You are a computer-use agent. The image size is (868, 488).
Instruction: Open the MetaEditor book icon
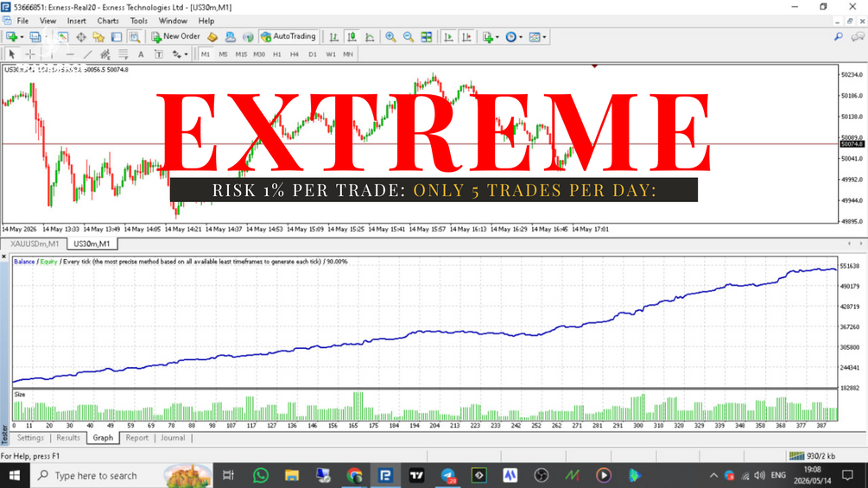212,37
